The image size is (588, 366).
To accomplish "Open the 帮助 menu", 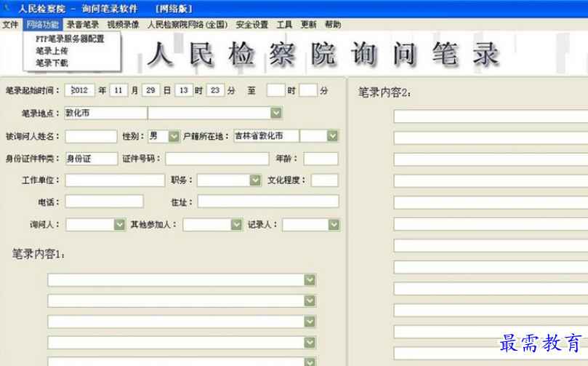I will 333,25.
